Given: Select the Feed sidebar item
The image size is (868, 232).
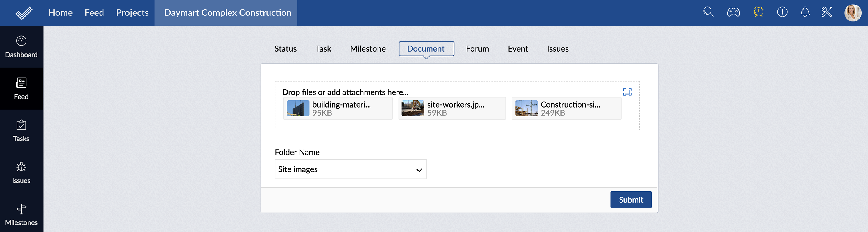Looking at the screenshot, I should click(x=21, y=89).
